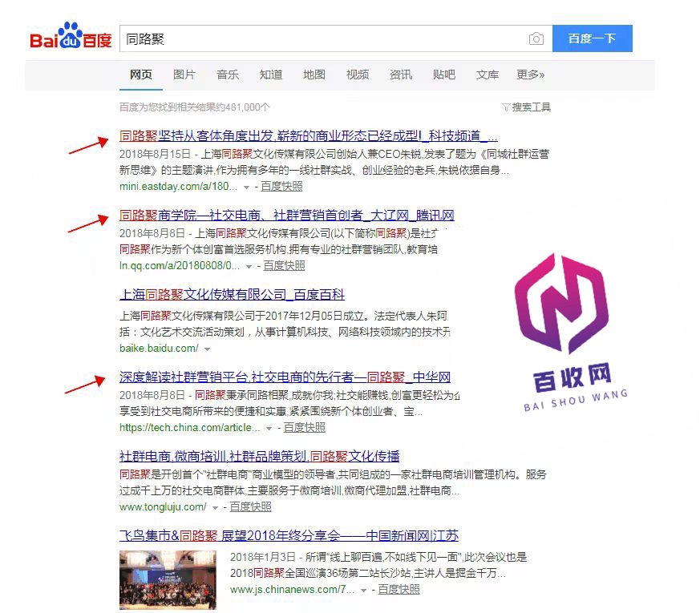Open the 文库 tab
The height and width of the screenshot is (613, 700).
pyautogui.click(x=488, y=75)
